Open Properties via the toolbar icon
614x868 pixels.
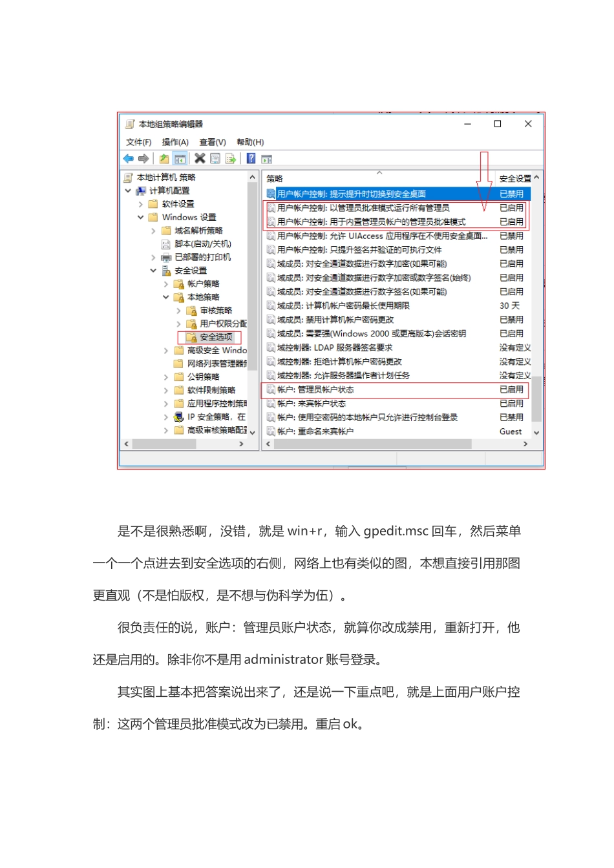tap(215, 159)
